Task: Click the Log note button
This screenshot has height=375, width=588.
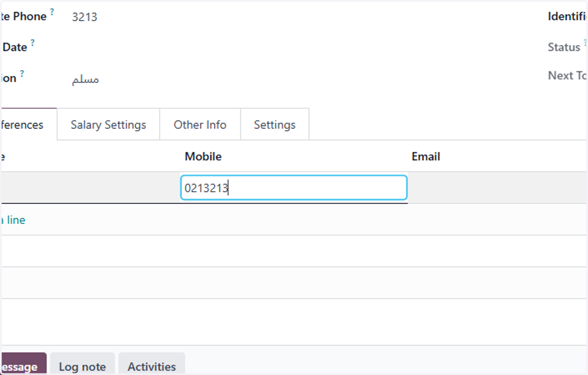Action: point(82,367)
